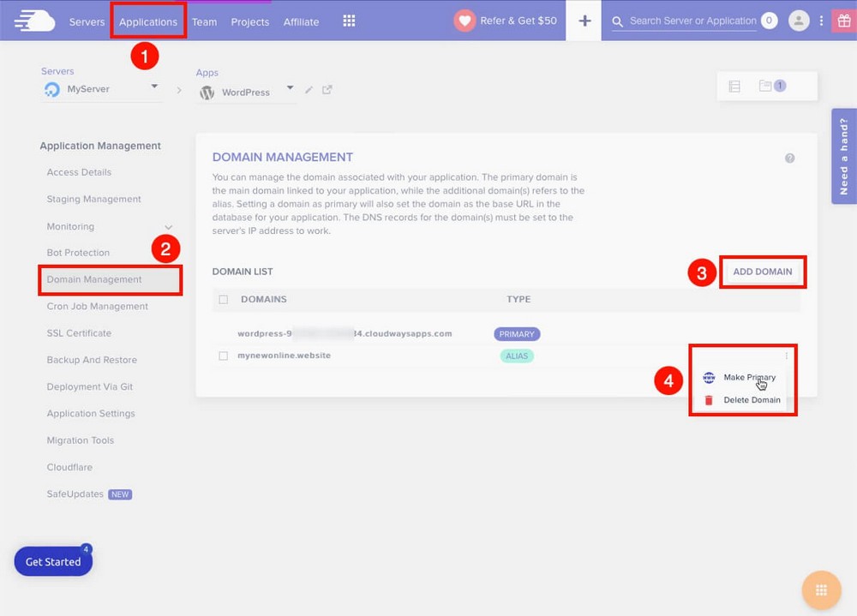Open Bot Protection in sidebar

pyautogui.click(x=78, y=253)
